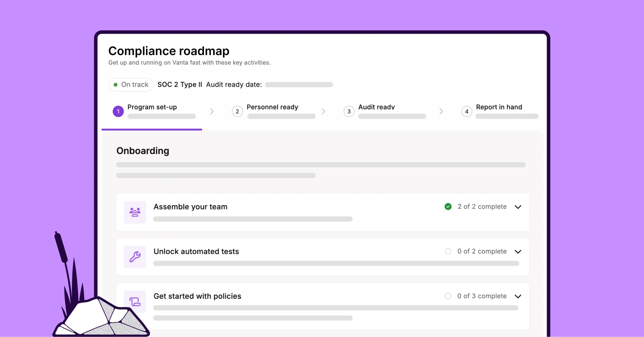The width and height of the screenshot is (644, 337).
Task: Switch to the Audit ready tab
Action: [x=385, y=111]
